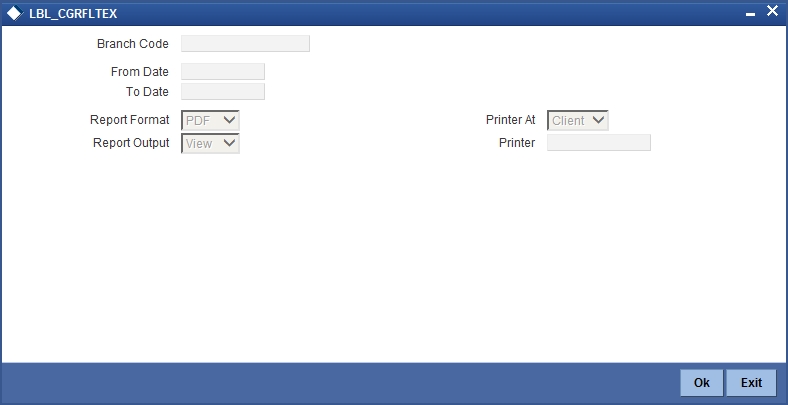788x405 pixels.
Task: Focus the Branch Code input field
Action: click(x=245, y=43)
